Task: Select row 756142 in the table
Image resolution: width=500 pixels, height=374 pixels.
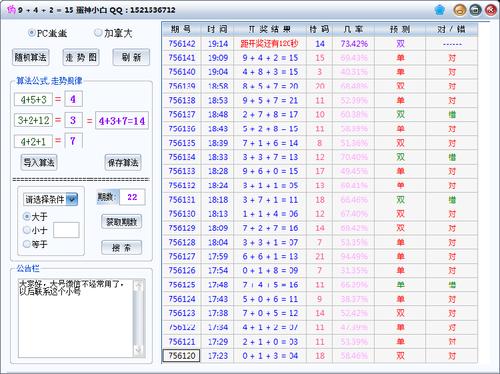Action: (320, 44)
